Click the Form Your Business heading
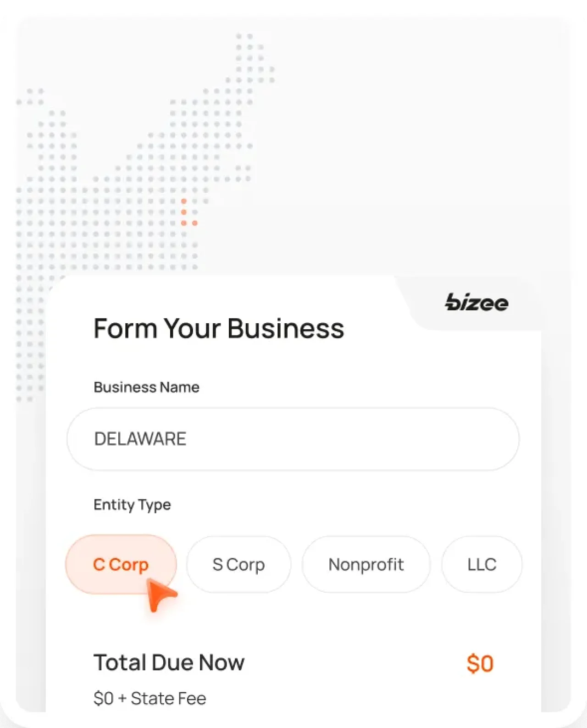The image size is (587, 728). tap(219, 328)
